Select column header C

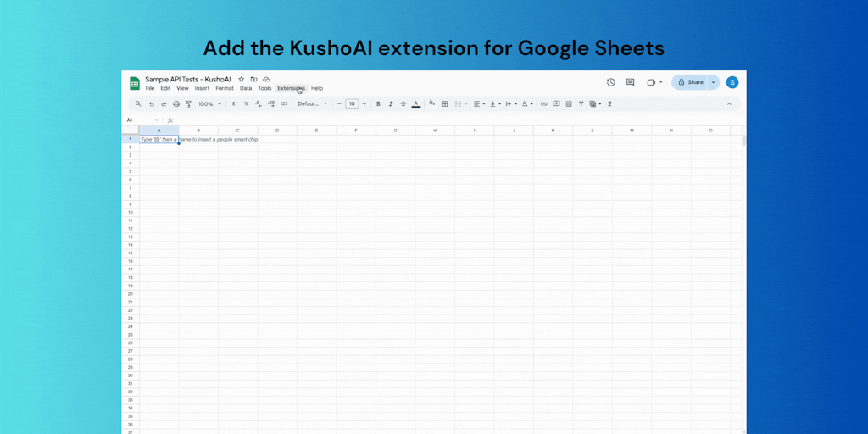pos(238,130)
